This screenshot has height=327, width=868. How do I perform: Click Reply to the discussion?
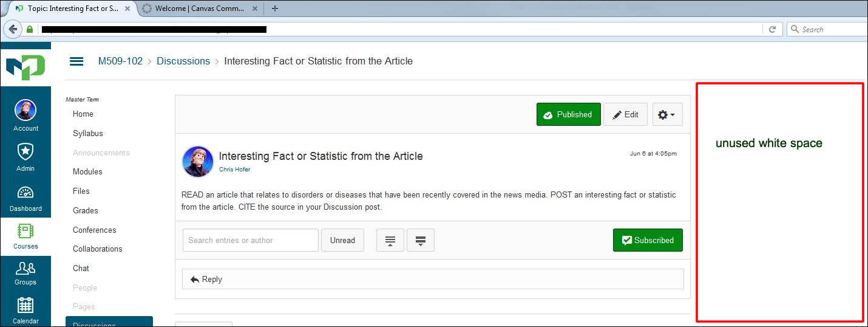(x=433, y=279)
